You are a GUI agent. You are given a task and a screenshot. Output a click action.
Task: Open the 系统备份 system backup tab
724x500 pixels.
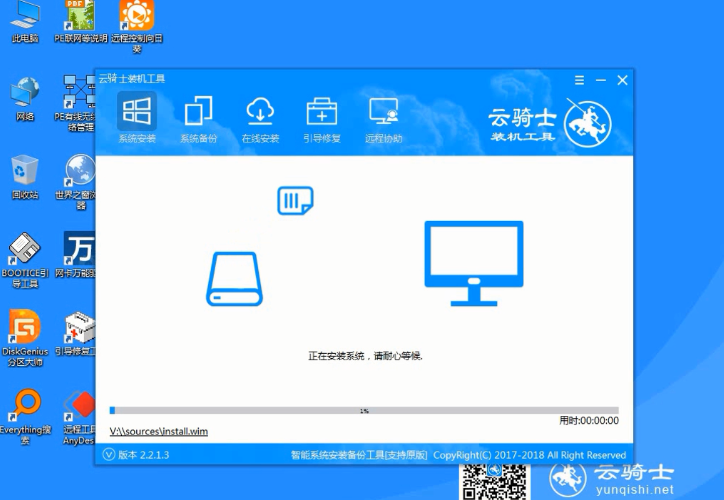pyautogui.click(x=199, y=118)
